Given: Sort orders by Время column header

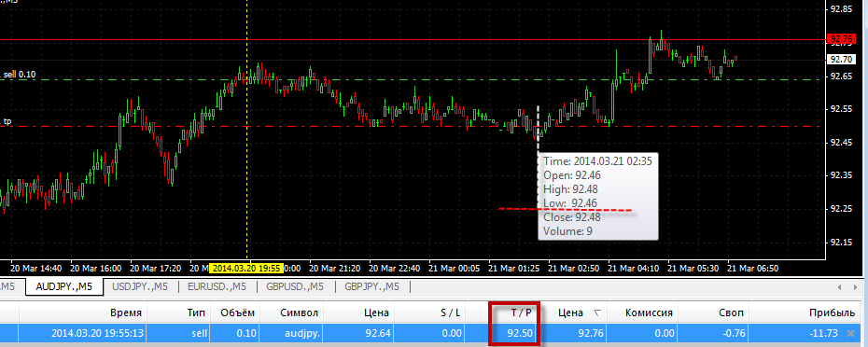Looking at the screenshot, I should [82, 312].
